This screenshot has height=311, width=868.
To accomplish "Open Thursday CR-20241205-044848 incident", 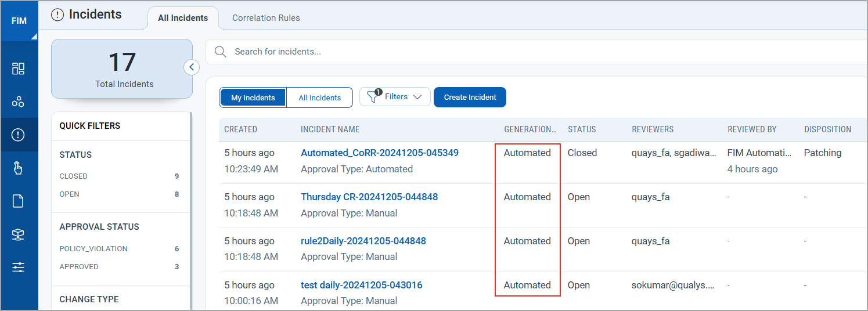I will [369, 197].
